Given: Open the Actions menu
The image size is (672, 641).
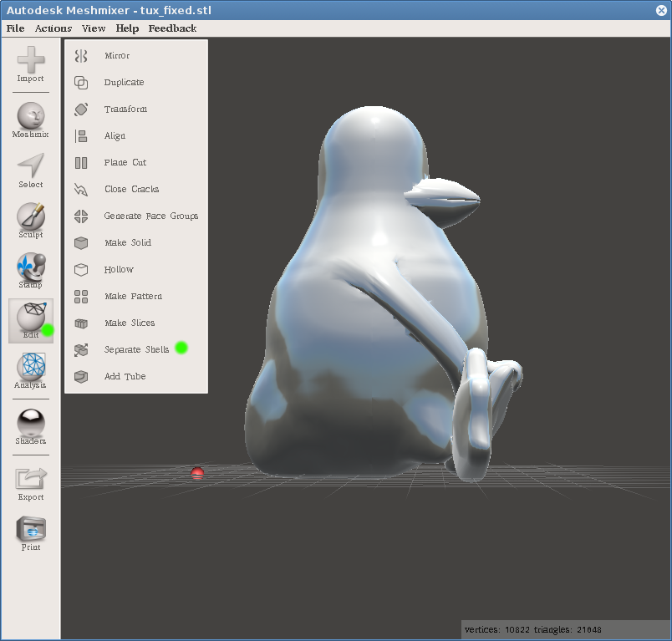Looking at the screenshot, I should click(53, 28).
